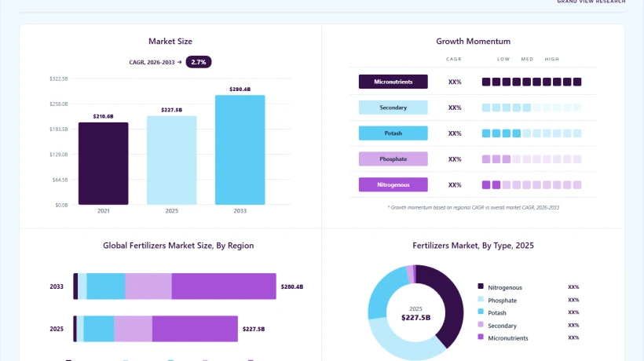Image resolution: width=644 pixels, height=361 pixels.
Task: Select the light blue 2025 Market Size bar
Action: 172,160
